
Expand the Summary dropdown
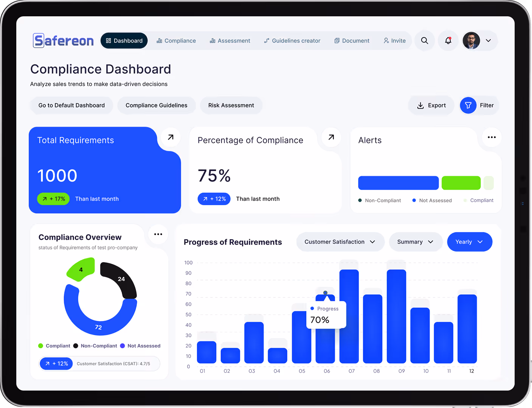pos(416,242)
